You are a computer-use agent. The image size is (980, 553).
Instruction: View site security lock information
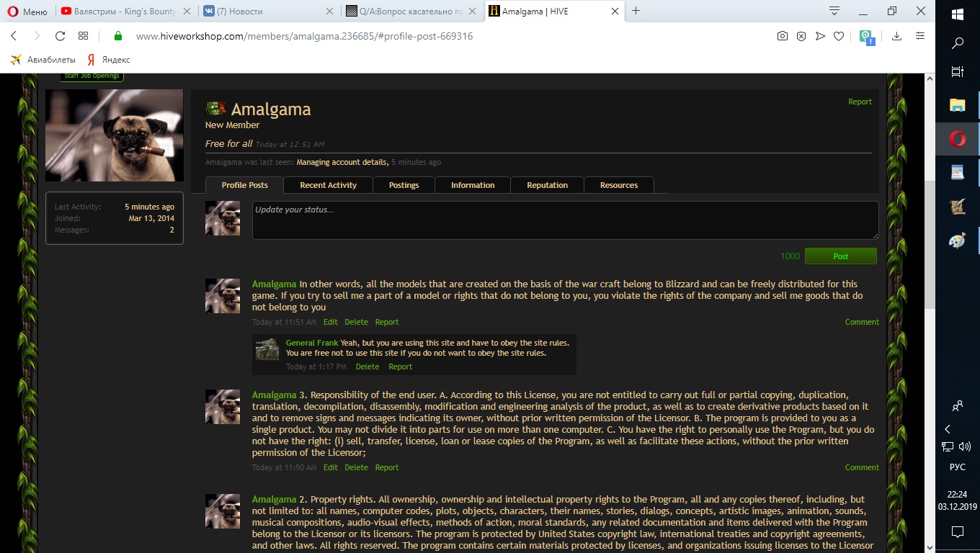(x=118, y=36)
